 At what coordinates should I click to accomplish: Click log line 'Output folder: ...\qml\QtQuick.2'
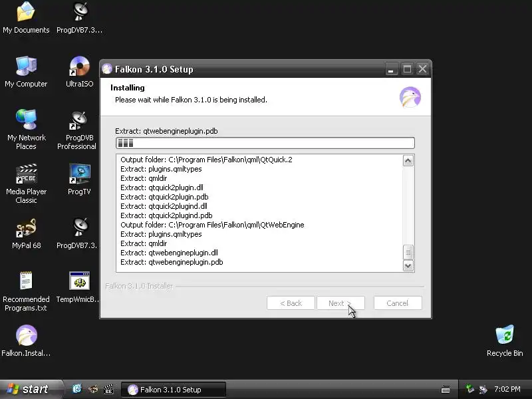pos(206,160)
